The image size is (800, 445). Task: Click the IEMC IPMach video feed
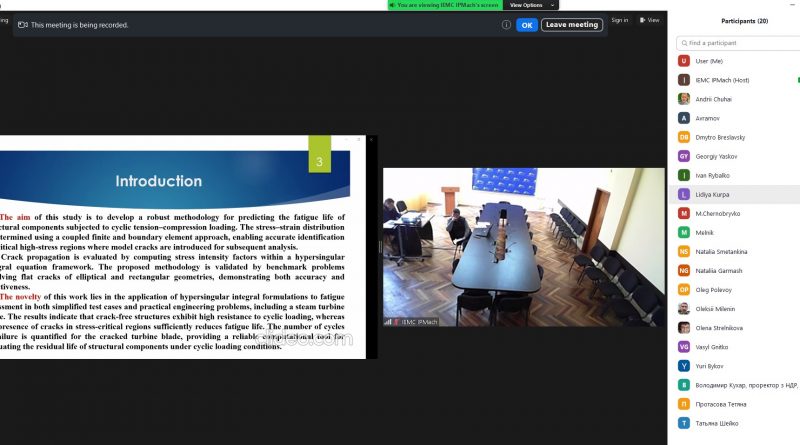coord(523,245)
